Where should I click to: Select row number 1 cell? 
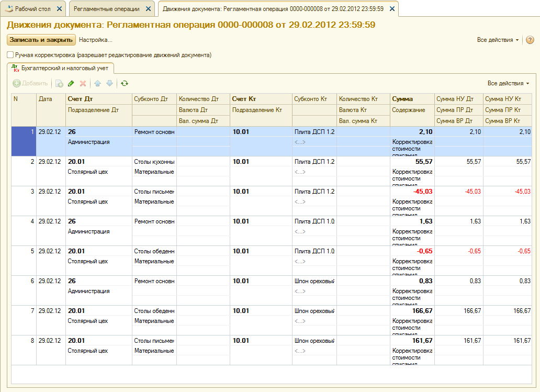click(24, 141)
